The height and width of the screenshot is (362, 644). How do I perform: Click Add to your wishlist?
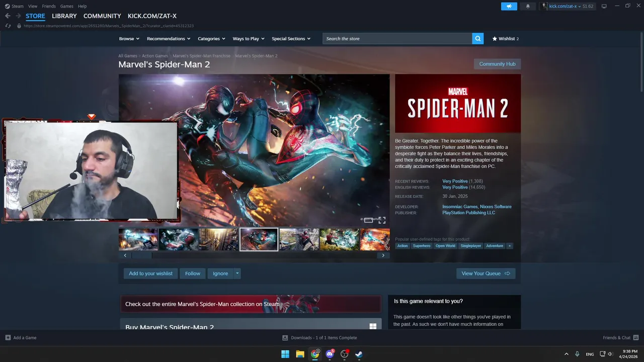click(x=150, y=274)
